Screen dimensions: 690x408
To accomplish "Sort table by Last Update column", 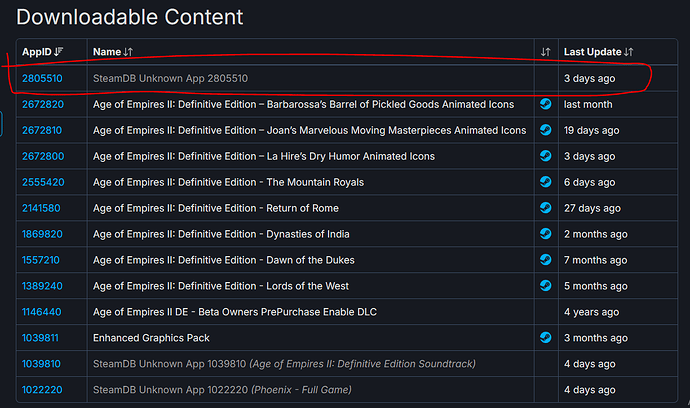I will [x=598, y=52].
